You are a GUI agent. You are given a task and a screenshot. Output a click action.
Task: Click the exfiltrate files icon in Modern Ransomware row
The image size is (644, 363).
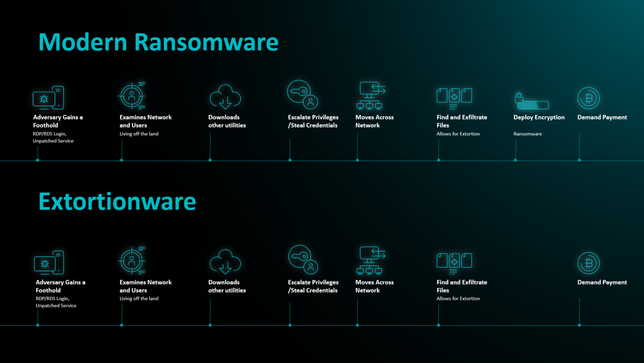(454, 99)
